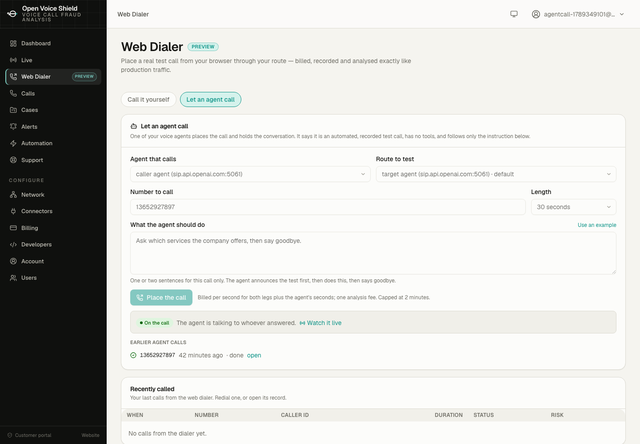The width and height of the screenshot is (640, 444).
Task: Click the Open Voice Shield logo icon
Action: pyautogui.click(x=12, y=13)
